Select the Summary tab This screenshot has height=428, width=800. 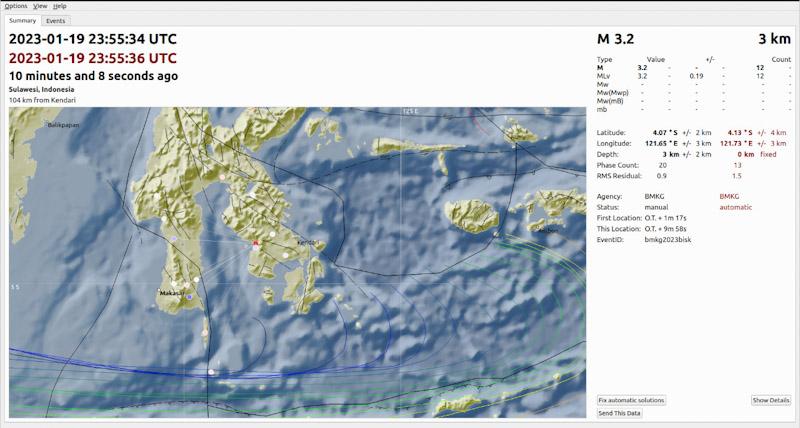tap(22, 20)
